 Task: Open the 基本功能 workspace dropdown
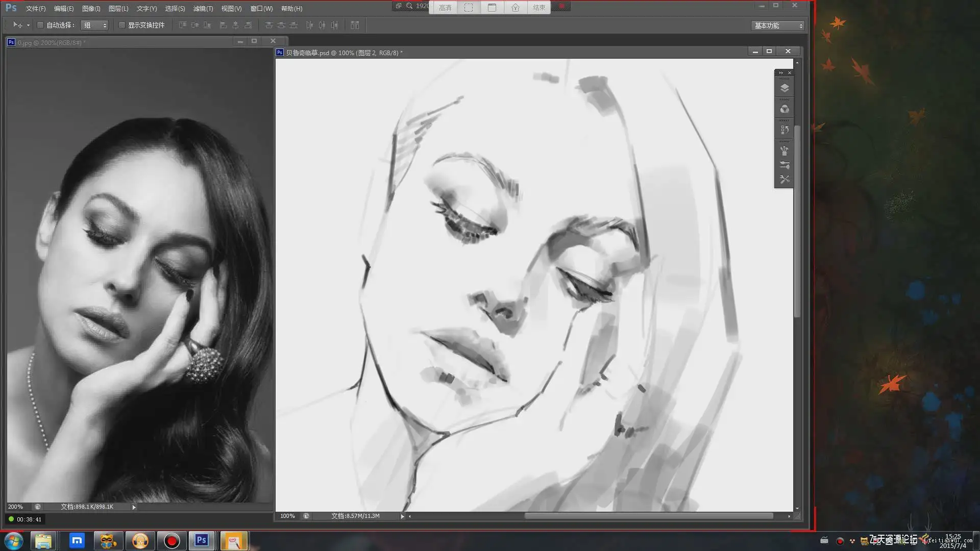point(777,26)
